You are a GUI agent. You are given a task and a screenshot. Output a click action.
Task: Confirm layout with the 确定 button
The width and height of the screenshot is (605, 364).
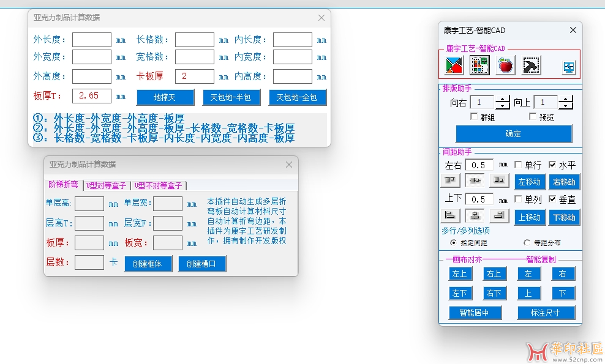tap(514, 134)
